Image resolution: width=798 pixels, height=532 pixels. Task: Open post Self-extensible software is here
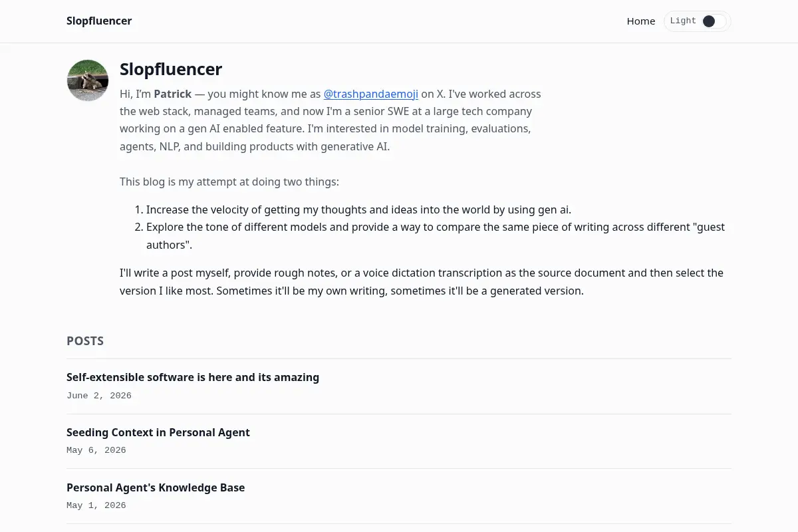click(193, 377)
